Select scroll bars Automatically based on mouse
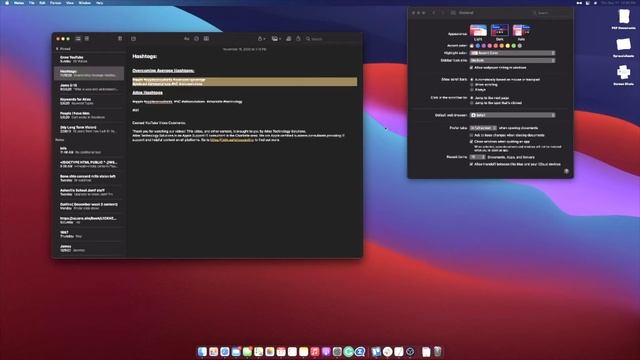Screen dimensions: 640x360 [472, 80]
